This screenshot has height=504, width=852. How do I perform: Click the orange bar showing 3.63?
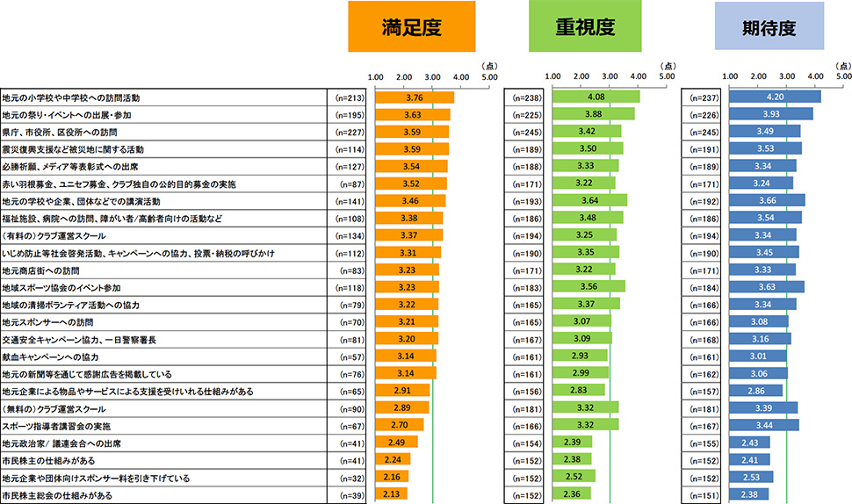click(413, 115)
